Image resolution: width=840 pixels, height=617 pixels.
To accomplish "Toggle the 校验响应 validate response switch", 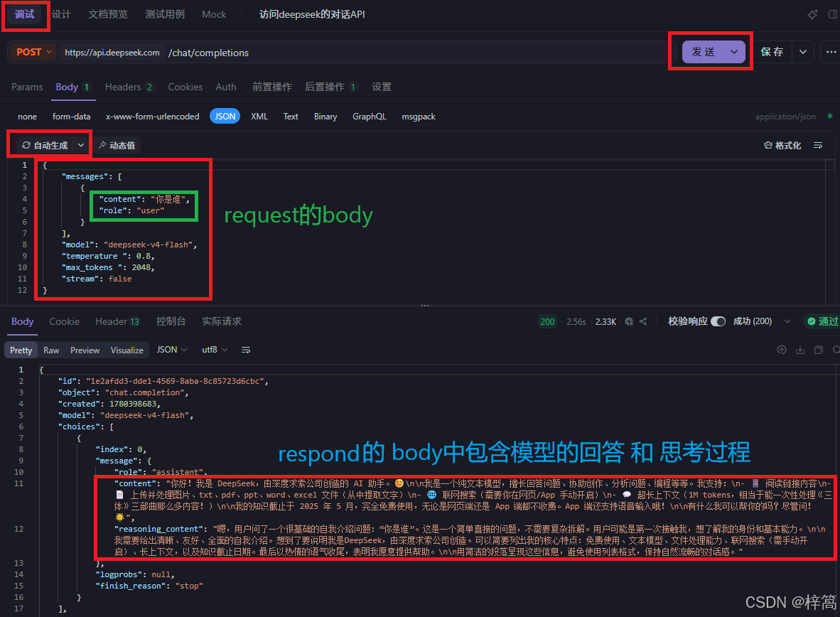I will click(718, 321).
